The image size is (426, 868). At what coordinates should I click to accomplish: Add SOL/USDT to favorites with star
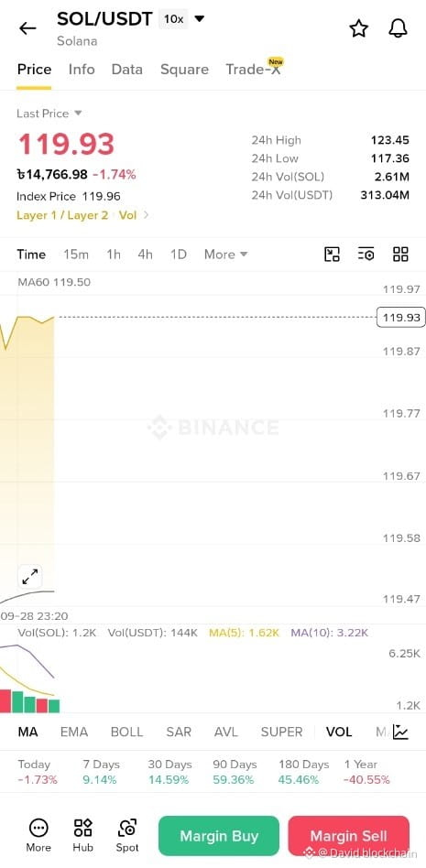[359, 28]
